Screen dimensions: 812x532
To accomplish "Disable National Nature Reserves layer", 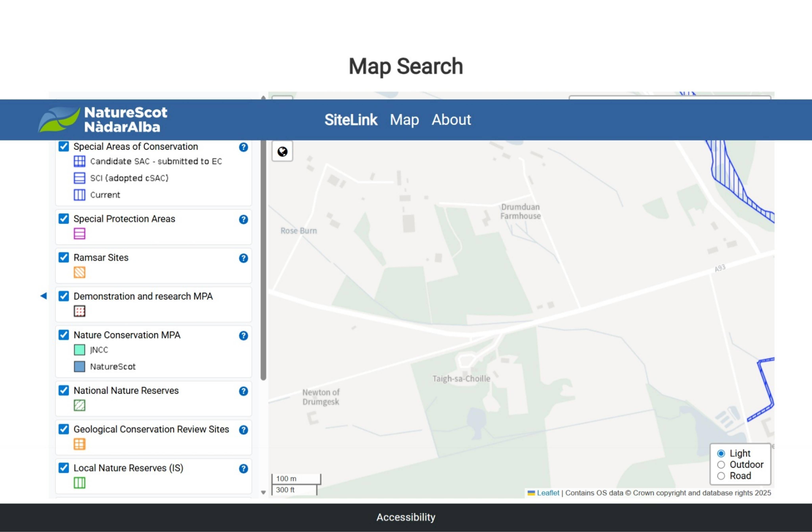I will click(64, 390).
